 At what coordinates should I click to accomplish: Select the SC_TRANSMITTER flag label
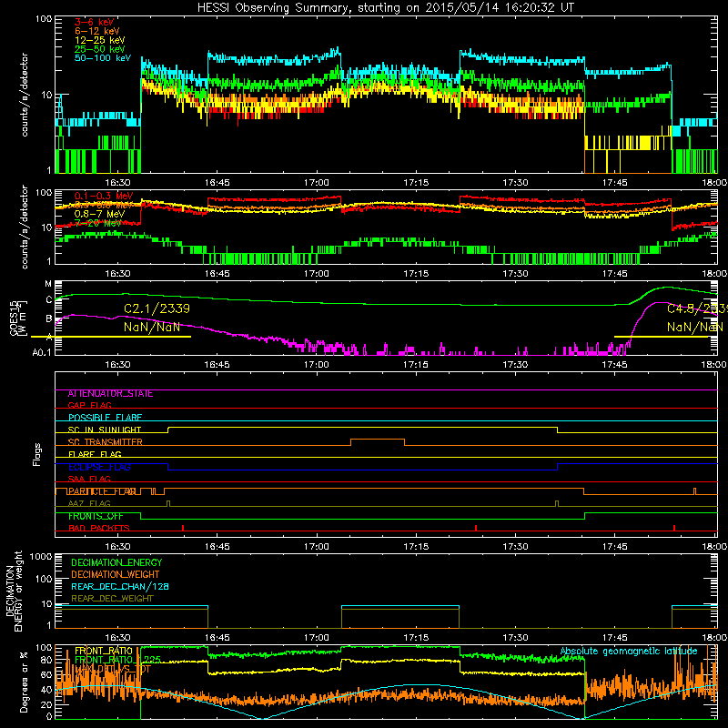[x=105, y=442]
